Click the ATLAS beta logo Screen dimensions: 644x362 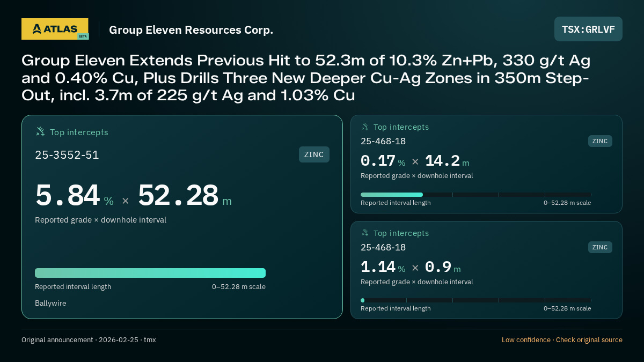pos(55,29)
